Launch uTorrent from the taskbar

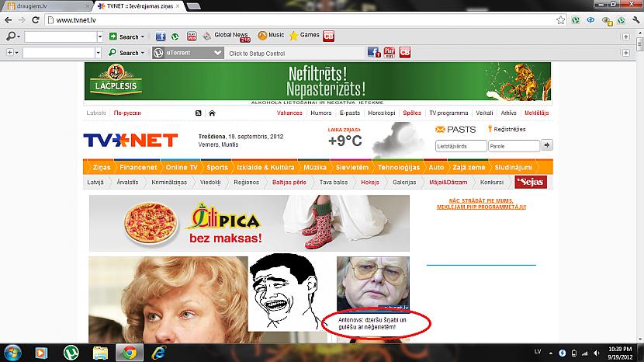coord(71,353)
